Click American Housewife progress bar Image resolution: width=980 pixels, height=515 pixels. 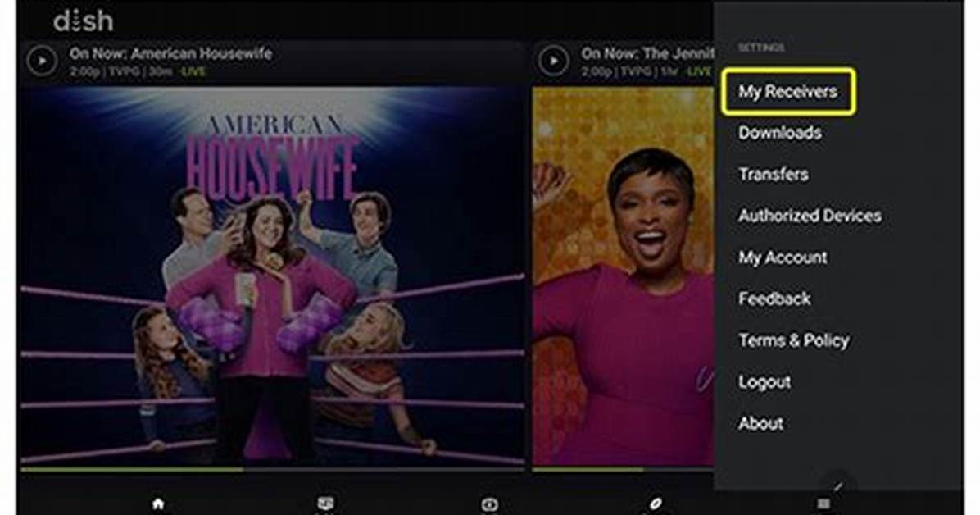coord(273,469)
